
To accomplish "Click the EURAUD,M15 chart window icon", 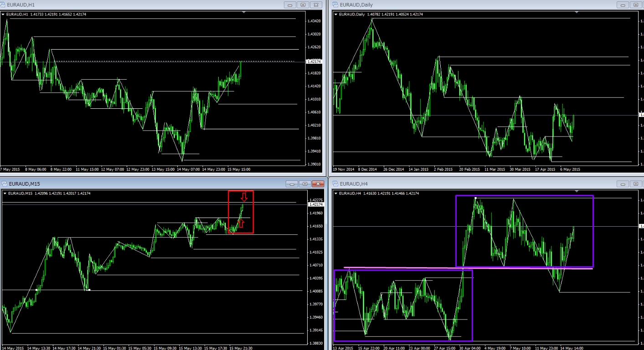I will pos(4,183).
